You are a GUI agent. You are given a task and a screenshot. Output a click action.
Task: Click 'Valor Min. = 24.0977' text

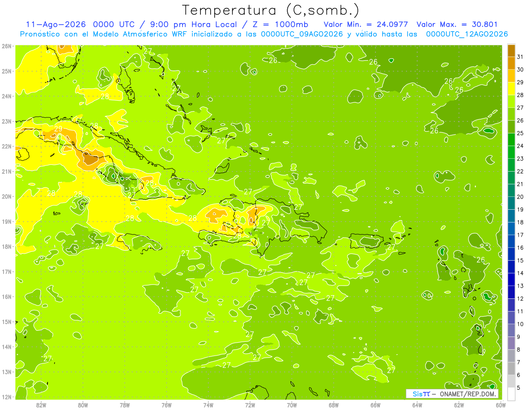click(x=366, y=24)
